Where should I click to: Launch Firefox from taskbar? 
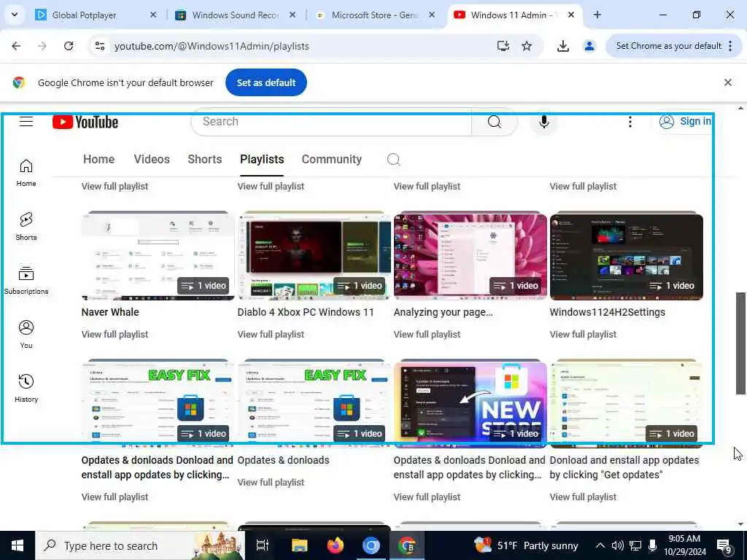pyautogui.click(x=335, y=545)
